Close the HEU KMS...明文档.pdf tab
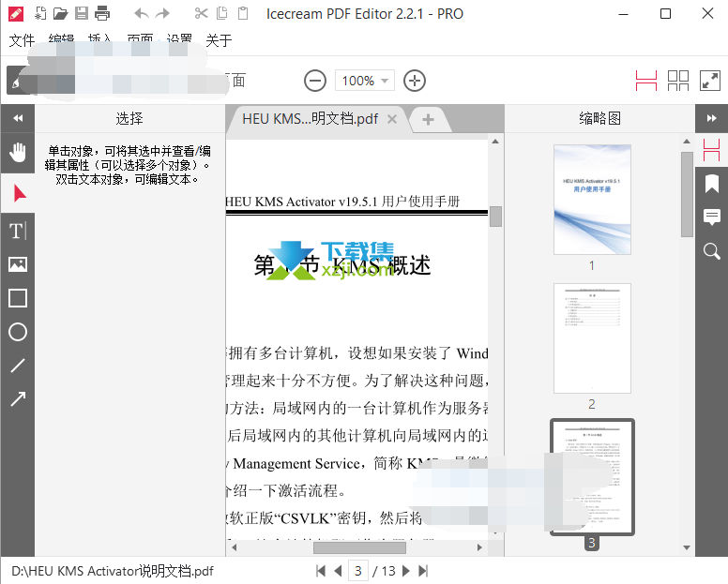 [x=392, y=119]
